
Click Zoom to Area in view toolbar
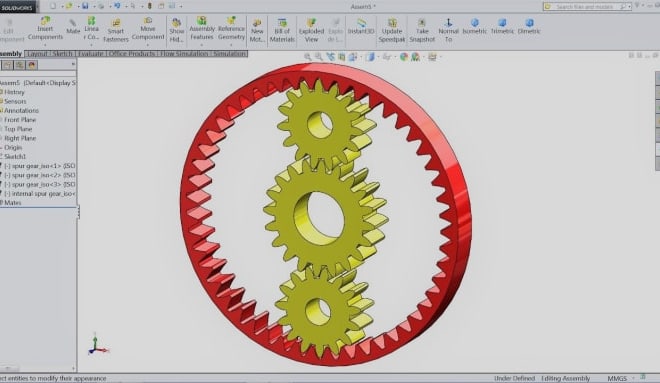tap(319, 56)
